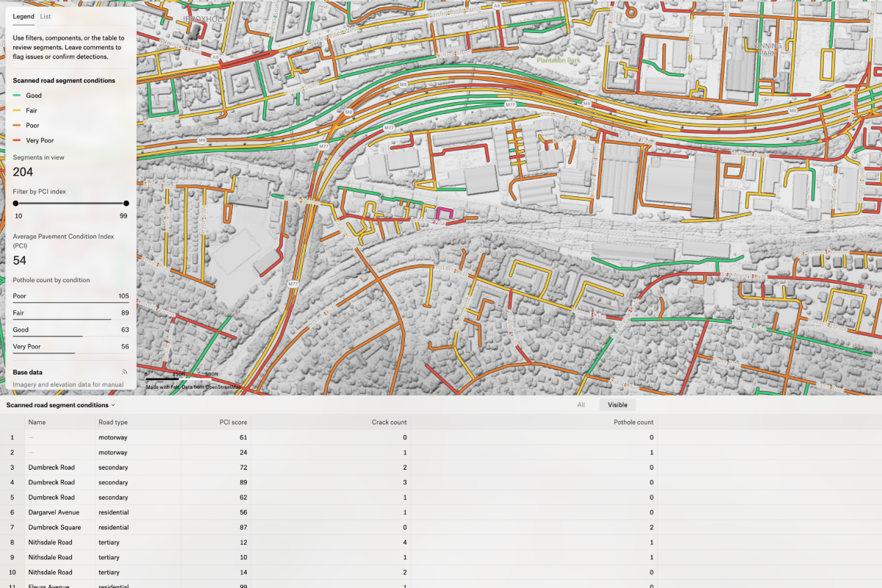Switch to the List tab

[45, 15]
